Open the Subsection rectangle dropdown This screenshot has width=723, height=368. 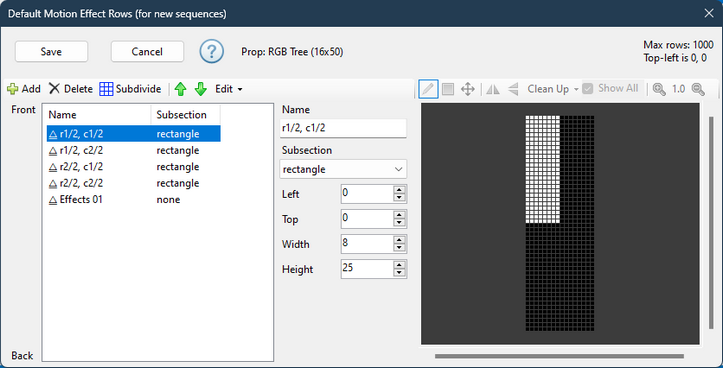click(x=343, y=169)
